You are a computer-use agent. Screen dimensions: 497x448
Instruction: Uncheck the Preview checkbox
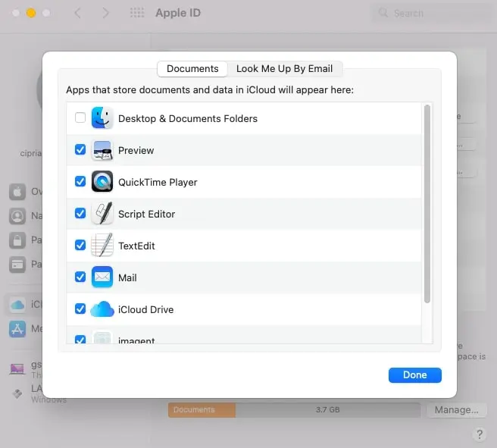click(80, 149)
